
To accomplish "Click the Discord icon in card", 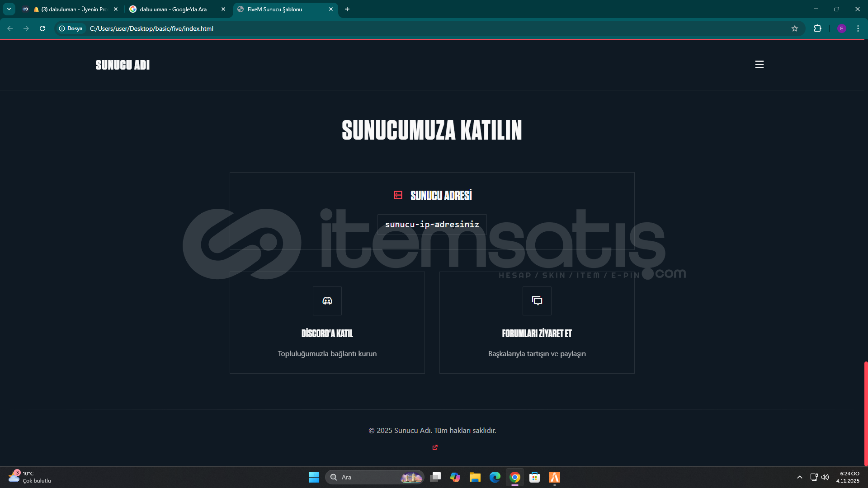I will coord(327,301).
